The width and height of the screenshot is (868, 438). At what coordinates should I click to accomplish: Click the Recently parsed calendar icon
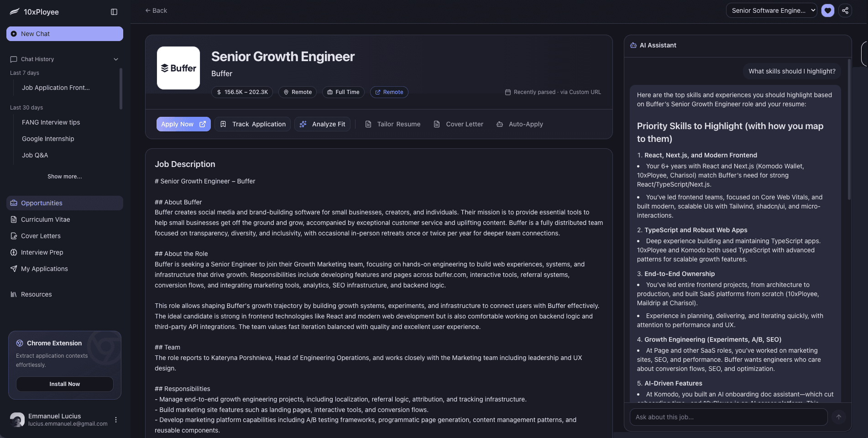tap(508, 92)
